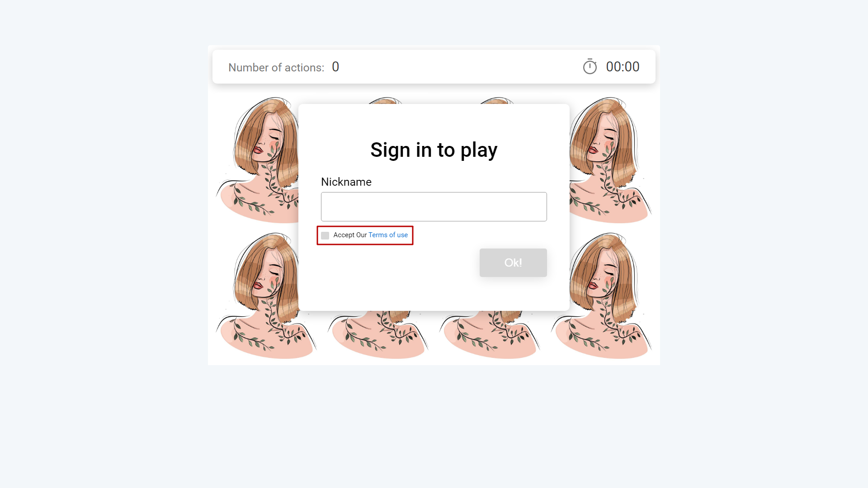Check the Accept Our Terms checkbox
Viewport: 868px width, 488px height.
325,235
